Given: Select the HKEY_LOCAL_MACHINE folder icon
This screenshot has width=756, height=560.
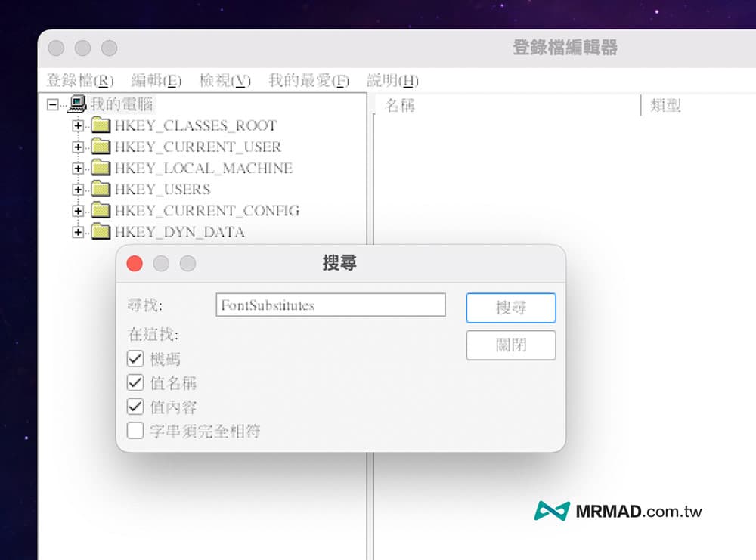Looking at the screenshot, I should tap(101, 169).
